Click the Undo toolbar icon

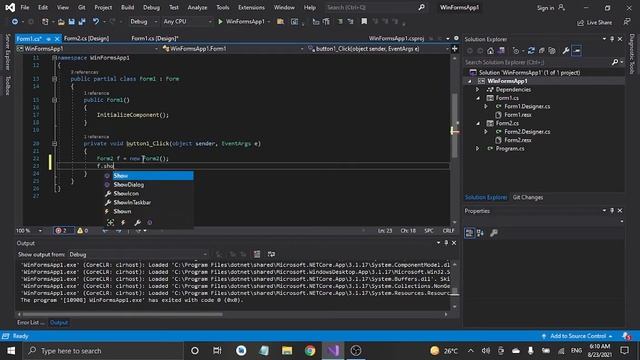click(96, 22)
